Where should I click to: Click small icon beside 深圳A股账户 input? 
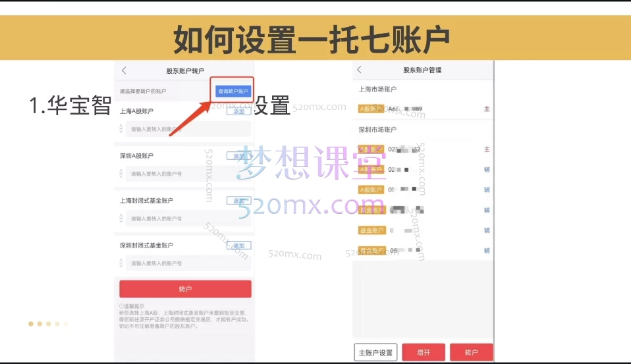point(121,173)
